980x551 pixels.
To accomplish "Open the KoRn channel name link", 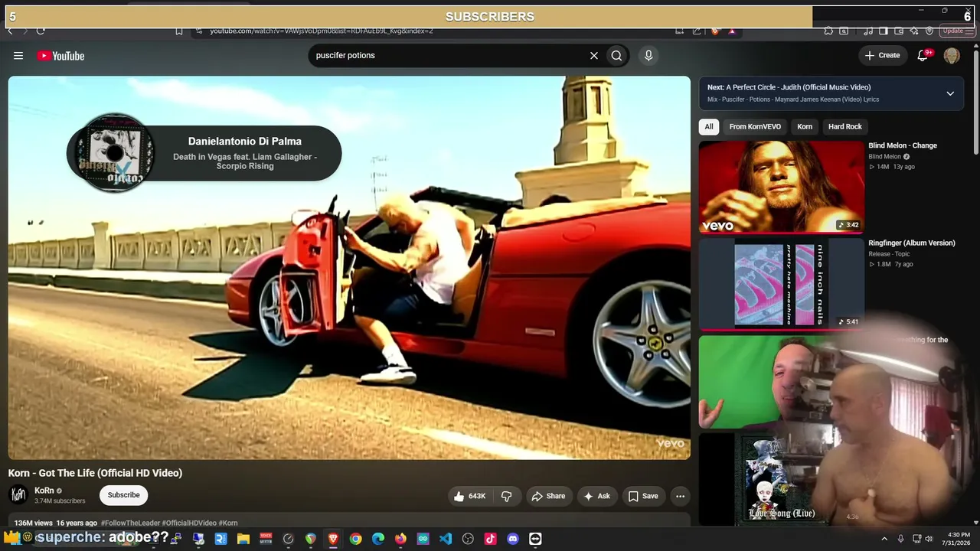I will click(44, 491).
